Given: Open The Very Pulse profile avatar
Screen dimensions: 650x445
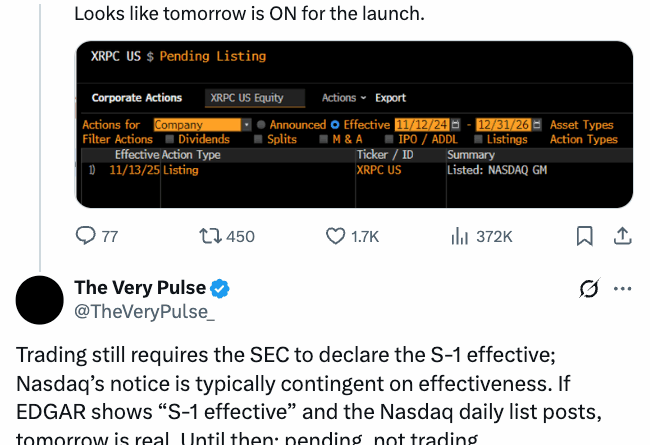Looking at the screenshot, I should (41, 300).
